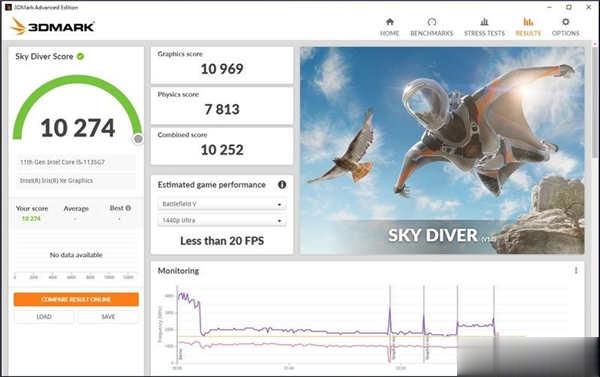Click the green valid score checkmark

(x=80, y=56)
